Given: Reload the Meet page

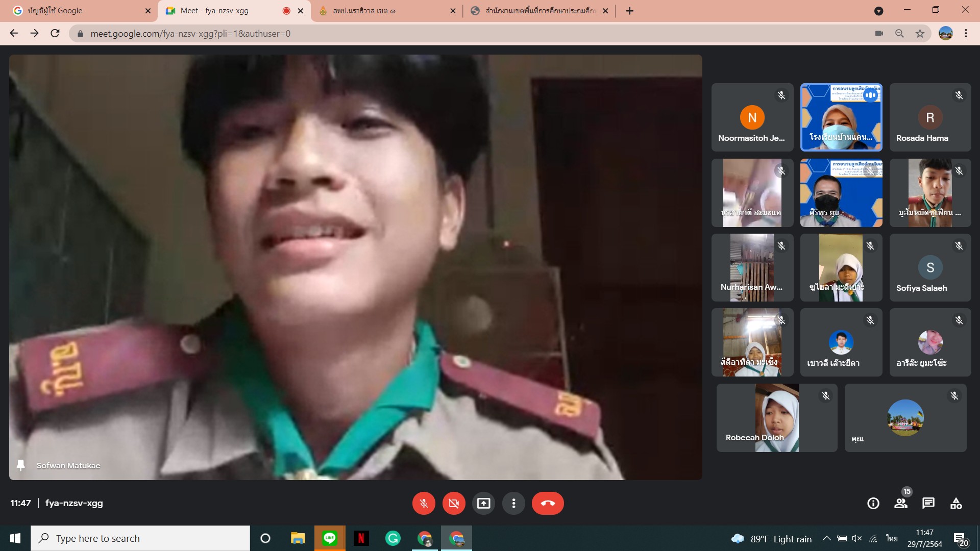Looking at the screenshot, I should coord(55,34).
